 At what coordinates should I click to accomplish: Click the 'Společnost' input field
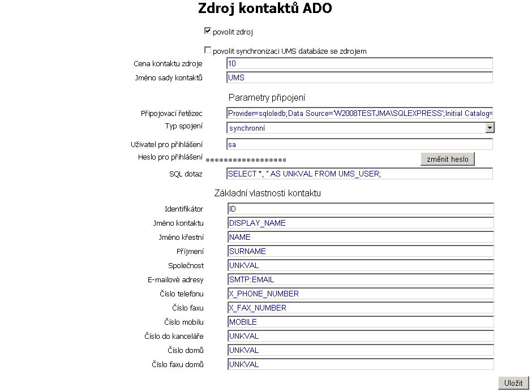click(x=361, y=265)
